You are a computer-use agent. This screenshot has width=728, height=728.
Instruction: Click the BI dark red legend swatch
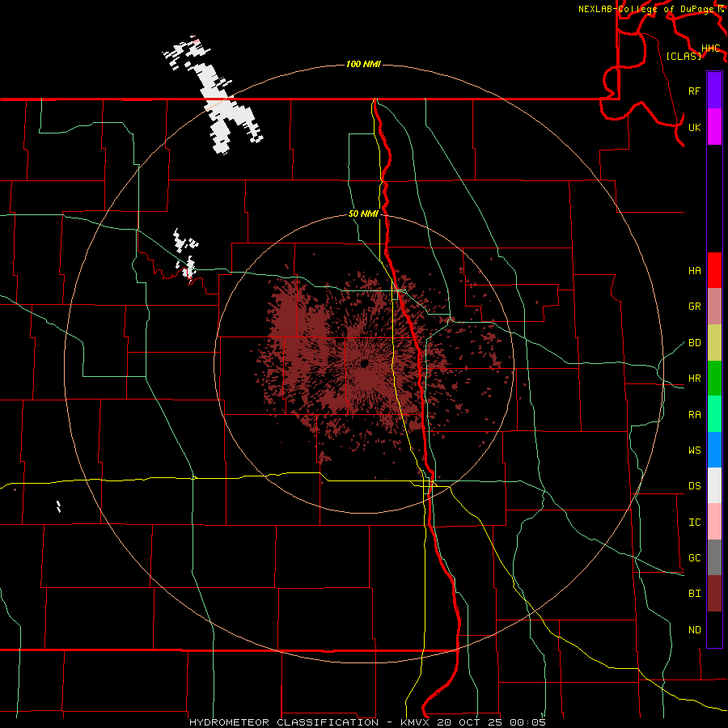click(x=714, y=594)
